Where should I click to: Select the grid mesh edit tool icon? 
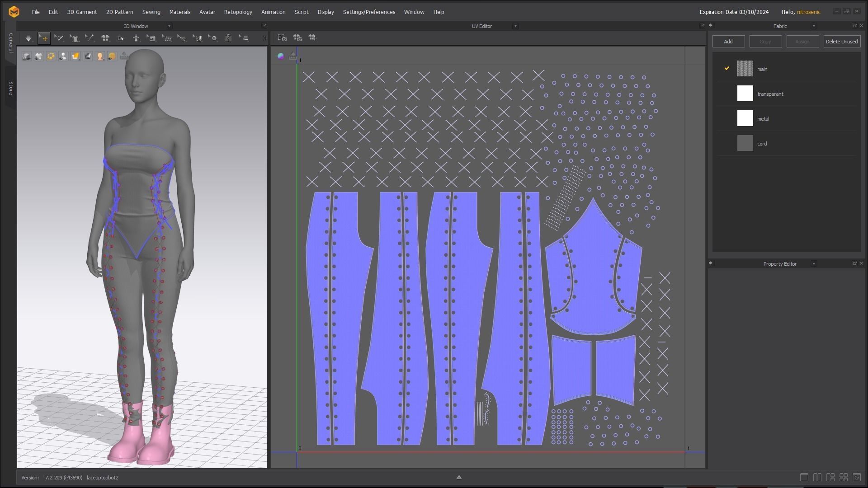(167, 38)
